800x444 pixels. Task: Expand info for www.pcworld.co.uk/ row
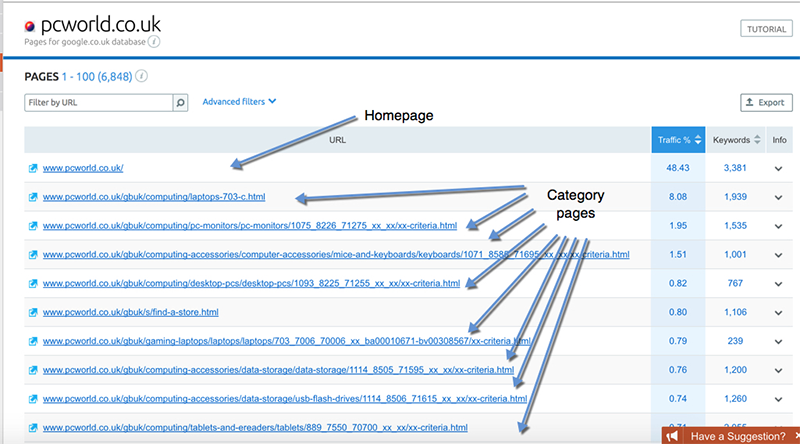tap(778, 168)
